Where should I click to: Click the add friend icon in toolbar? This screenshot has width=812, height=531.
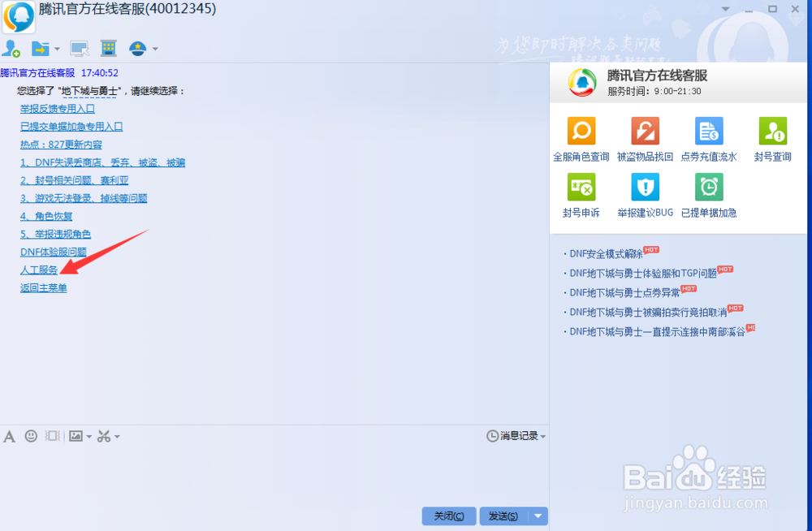click(11, 49)
